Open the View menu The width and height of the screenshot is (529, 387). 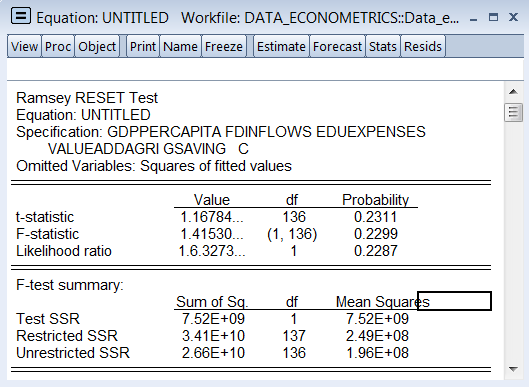[x=24, y=46]
